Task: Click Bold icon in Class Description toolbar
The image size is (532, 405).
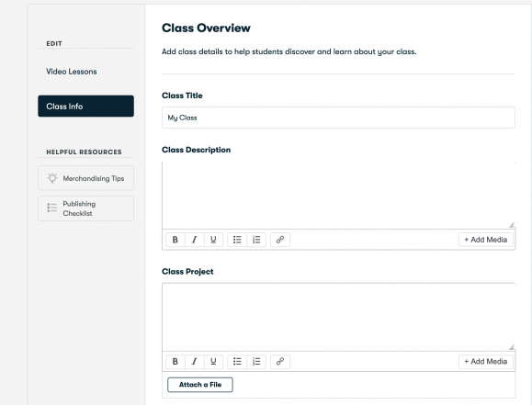Action: point(175,240)
